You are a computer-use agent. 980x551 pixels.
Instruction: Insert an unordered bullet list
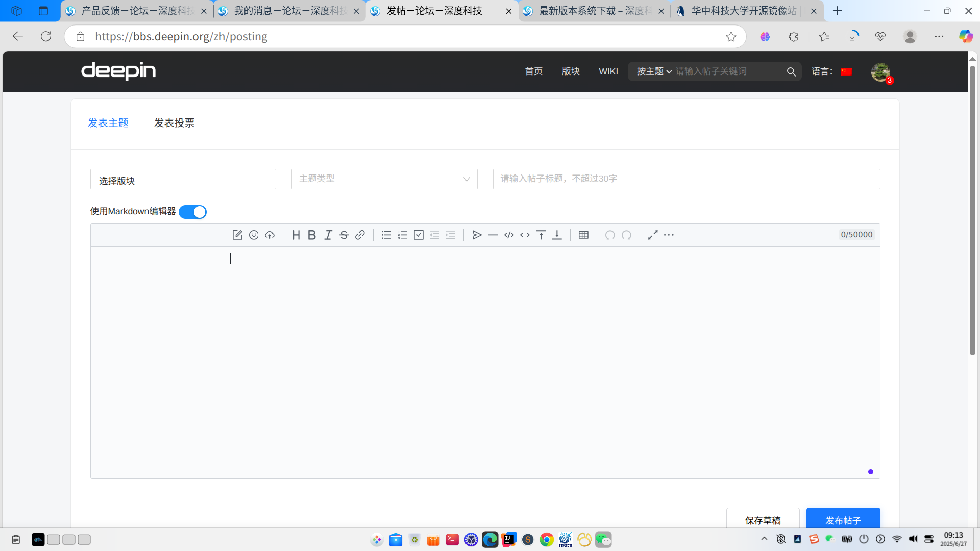[x=386, y=235]
